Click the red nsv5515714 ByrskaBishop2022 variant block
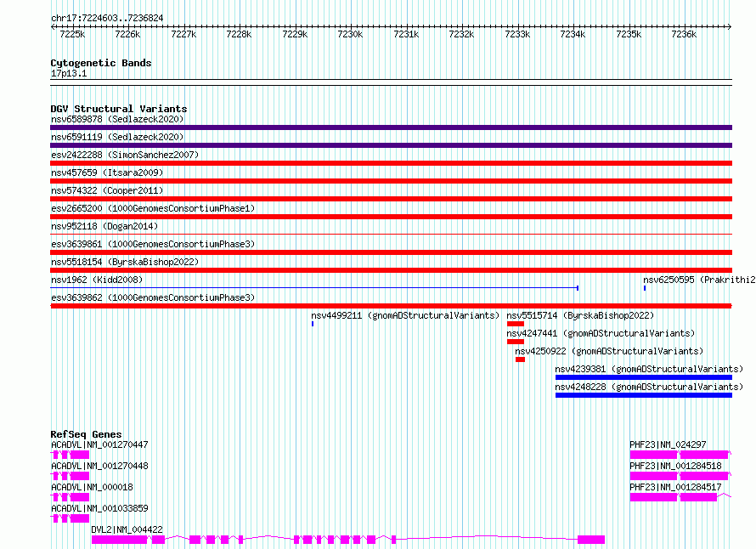Viewport: 756px width, 549px height. point(516,324)
